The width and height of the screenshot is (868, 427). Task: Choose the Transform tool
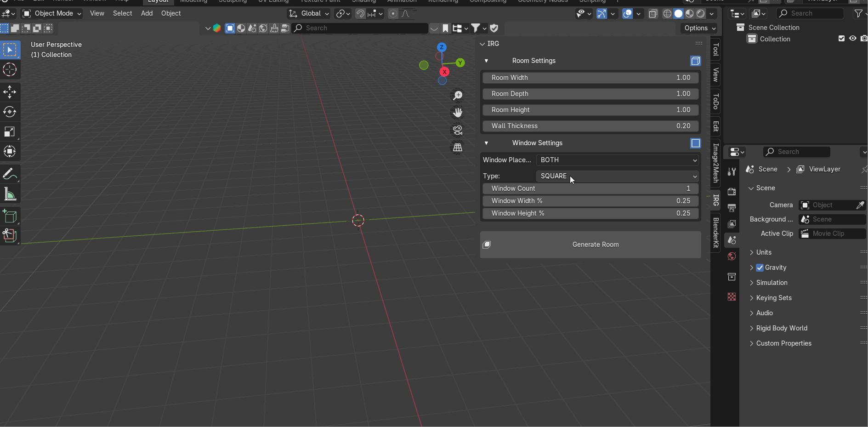point(10,151)
